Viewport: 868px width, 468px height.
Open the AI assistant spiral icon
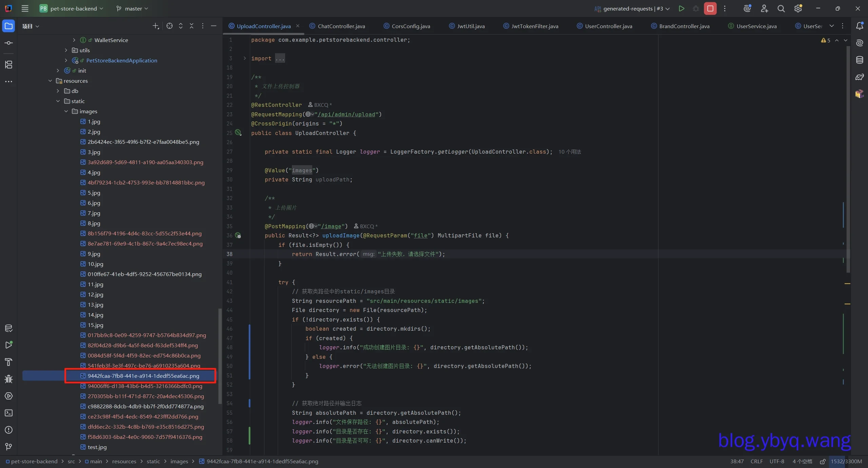860,43
